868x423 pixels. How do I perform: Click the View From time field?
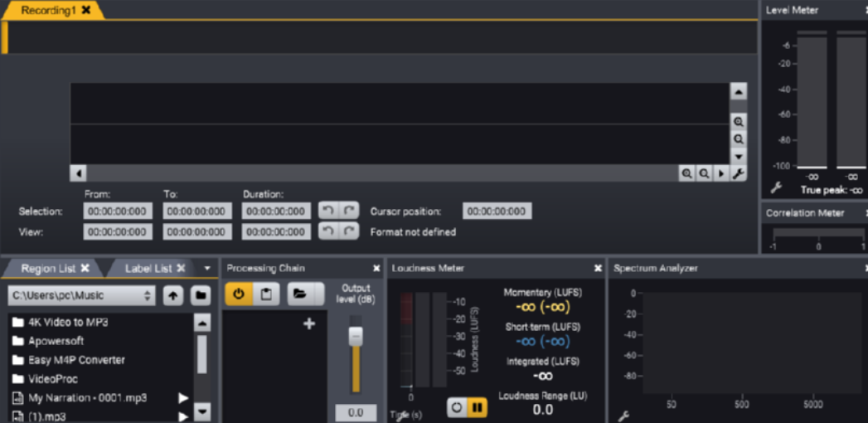pyautogui.click(x=118, y=231)
